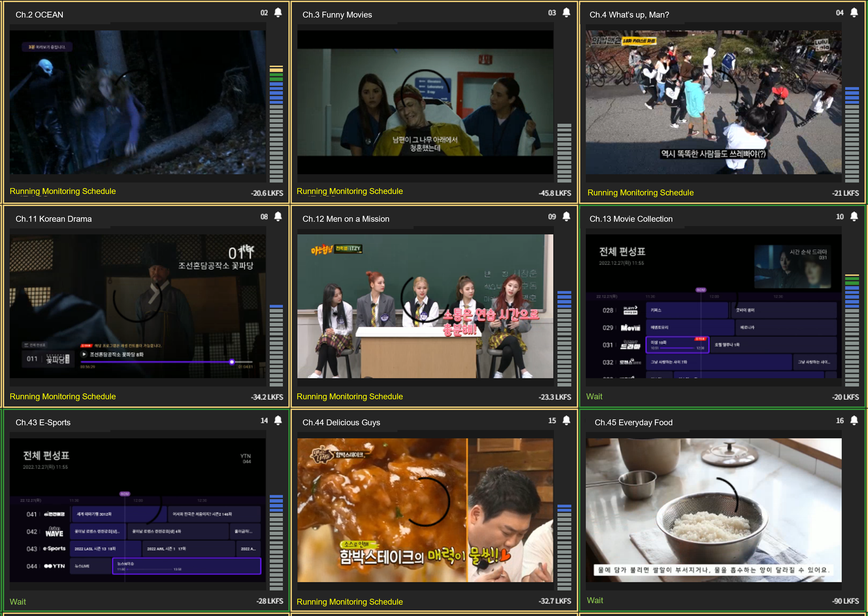Click Running Monitoring Schedule under Ch.4

(x=640, y=193)
